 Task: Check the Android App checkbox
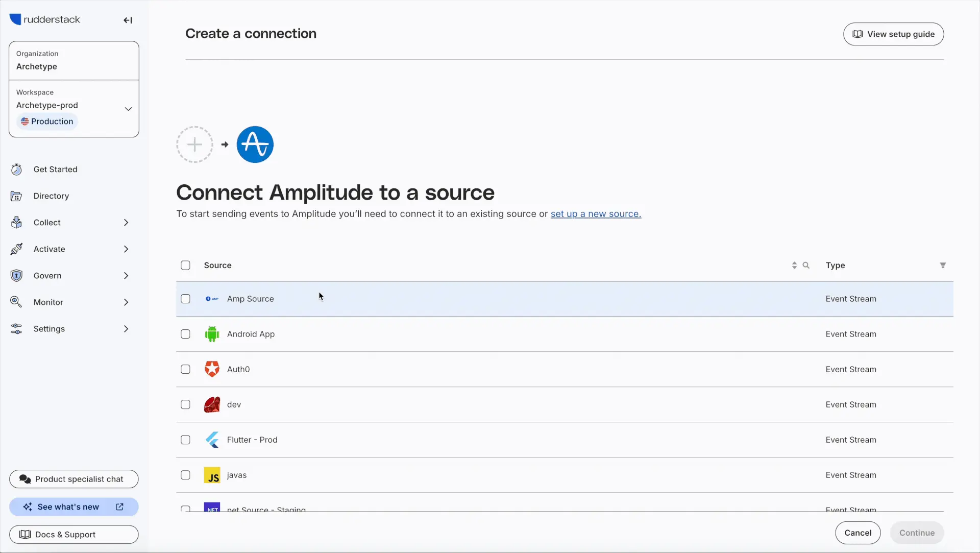point(185,334)
